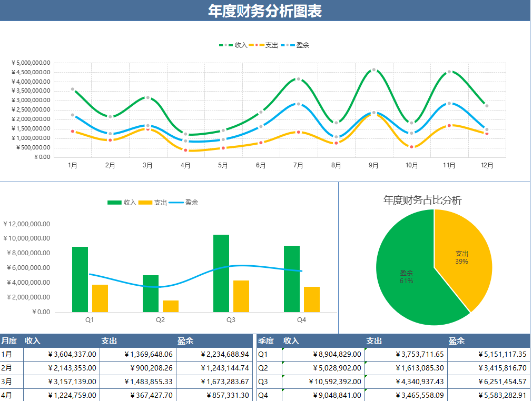Select cell ¥3,753,711.65
The height and width of the screenshot is (401, 532).
tap(406, 355)
